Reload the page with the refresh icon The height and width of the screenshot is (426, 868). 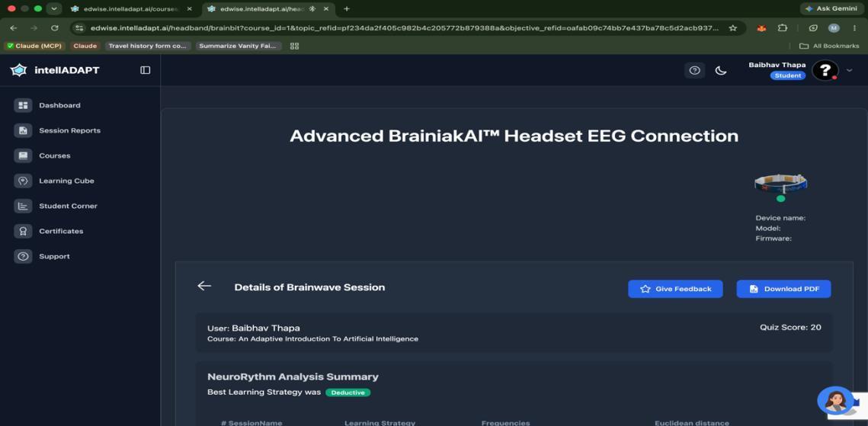click(x=54, y=28)
